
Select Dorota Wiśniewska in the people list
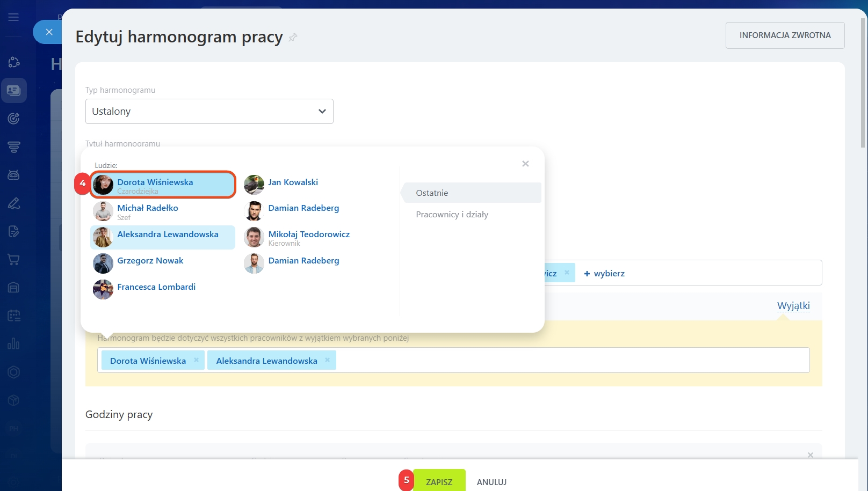point(163,185)
